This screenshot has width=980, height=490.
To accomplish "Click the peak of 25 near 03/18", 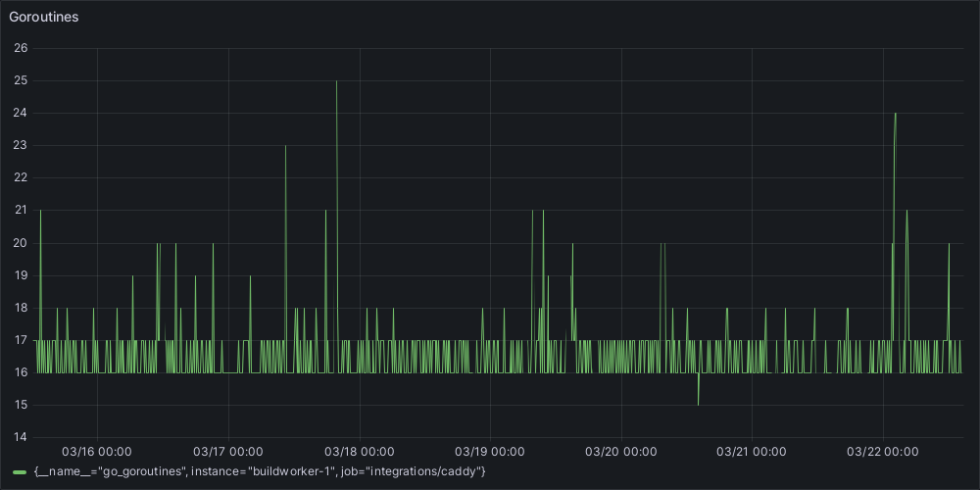I will [x=336, y=81].
